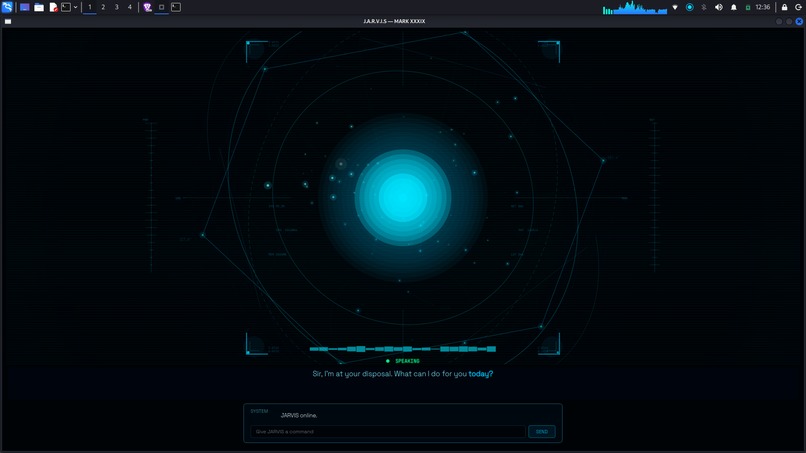Expand the terminal launcher dropdown arrow
The height and width of the screenshot is (453, 806).
pyautogui.click(x=75, y=7)
